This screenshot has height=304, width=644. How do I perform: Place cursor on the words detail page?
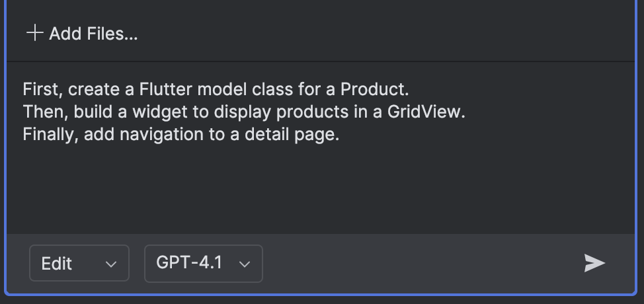[x=292, y=135]
